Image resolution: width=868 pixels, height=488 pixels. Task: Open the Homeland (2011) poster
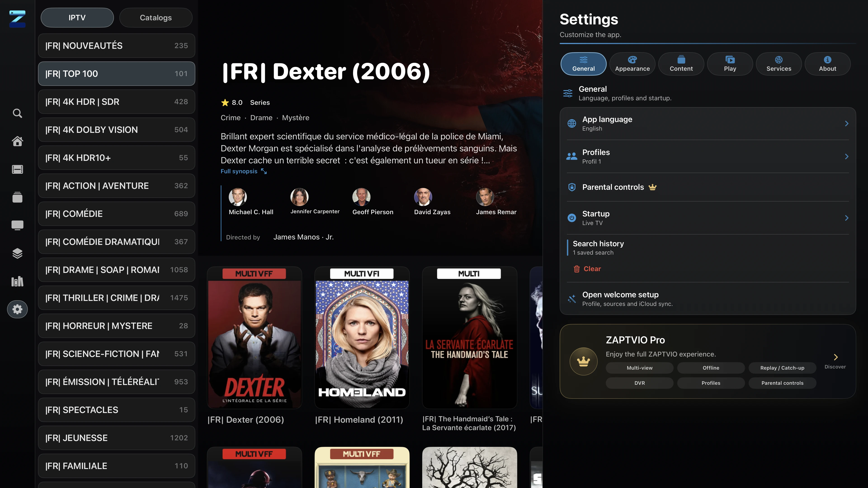pos(362,338)
